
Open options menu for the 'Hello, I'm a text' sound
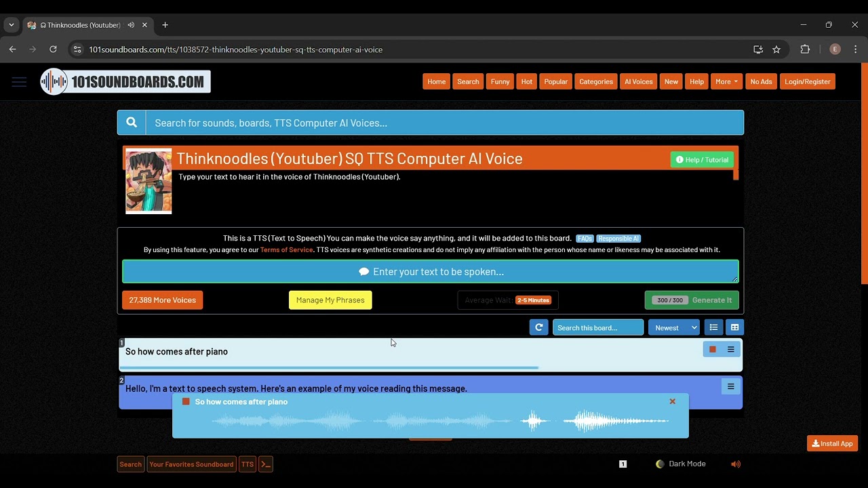pyautogui.click(x=731, y=386)
